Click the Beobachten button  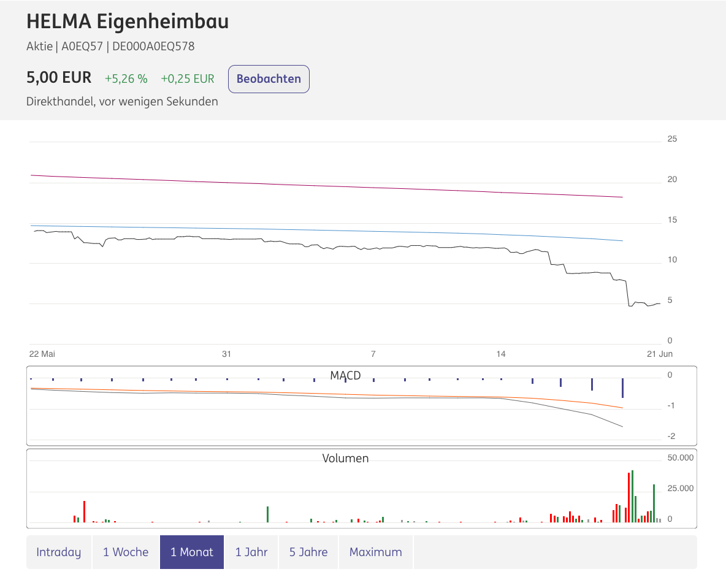pos(269,79)
